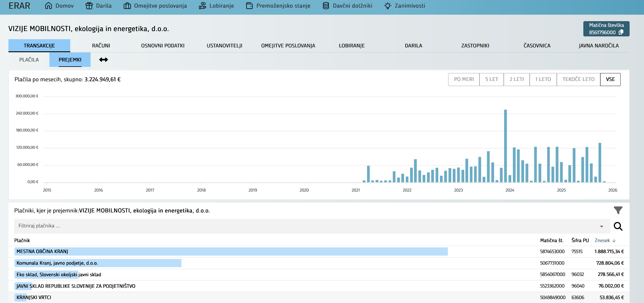Sort by the Znesek column arrow
Image resolution: width=644 pixels, height=303 pixels.
[x=614, y=241]
